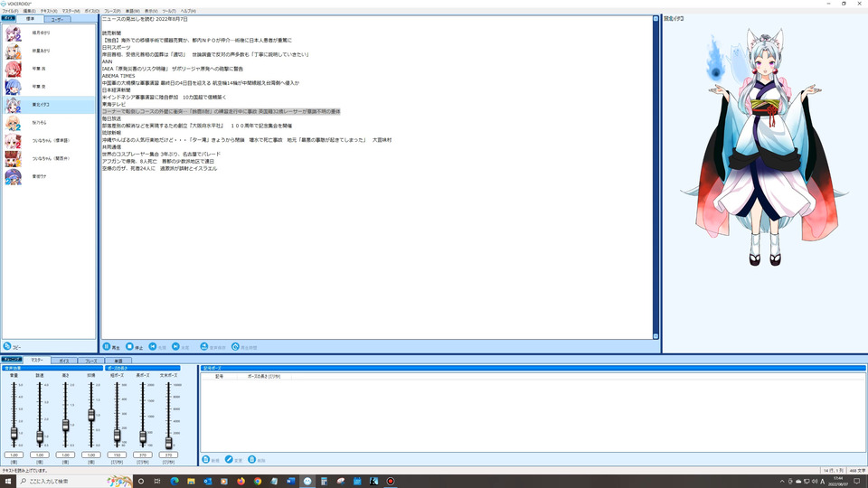Click the 音量 value input field

click(x=14, y=455)
